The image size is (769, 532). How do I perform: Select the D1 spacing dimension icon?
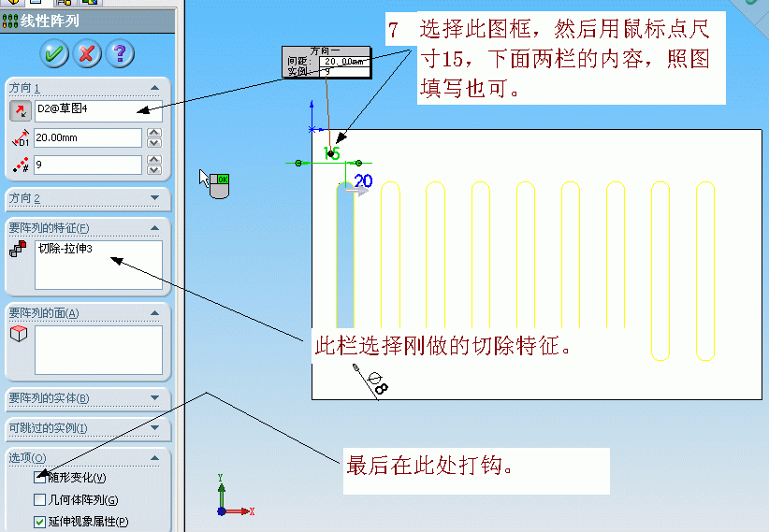pyautogui.click(x=21, y=138)
